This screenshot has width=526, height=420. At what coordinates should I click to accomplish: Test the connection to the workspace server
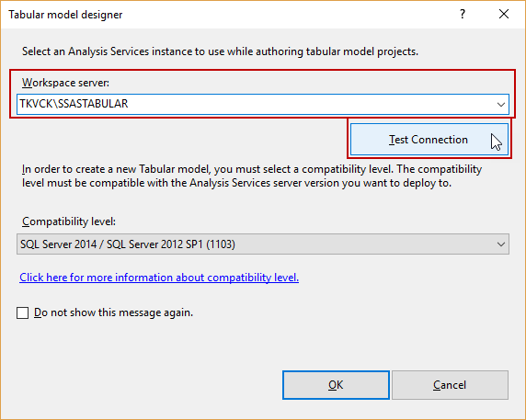[x=429, y=140]
